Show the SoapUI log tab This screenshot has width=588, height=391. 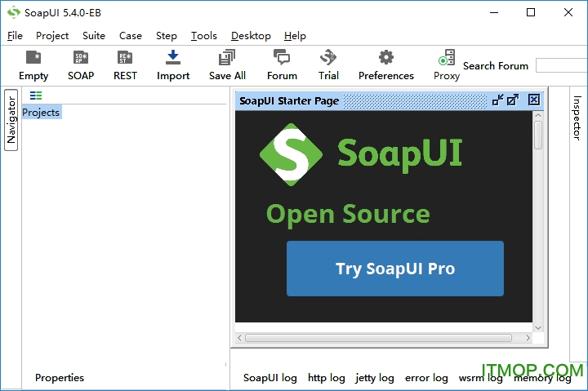(x=270, y=377)
